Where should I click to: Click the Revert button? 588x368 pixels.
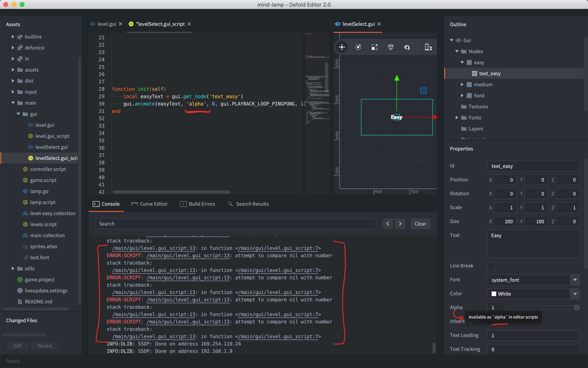[x=45, y=346]
